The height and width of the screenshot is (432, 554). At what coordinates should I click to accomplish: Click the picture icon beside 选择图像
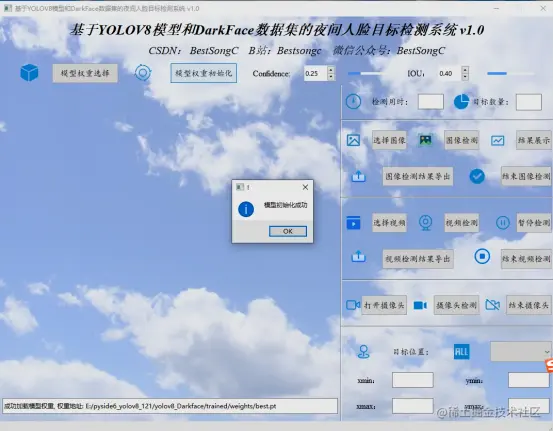tap(353, 140)
